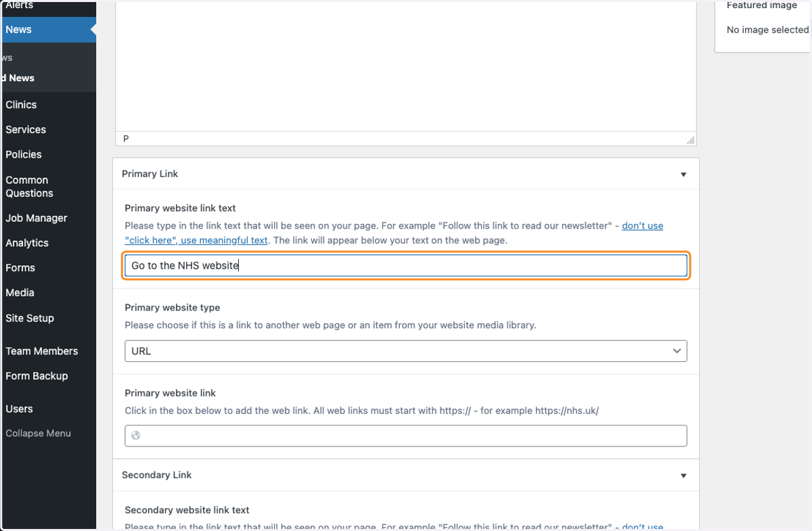Open the Services menu item
Viewport: 812px width, 531px height.
click(26, 129)
